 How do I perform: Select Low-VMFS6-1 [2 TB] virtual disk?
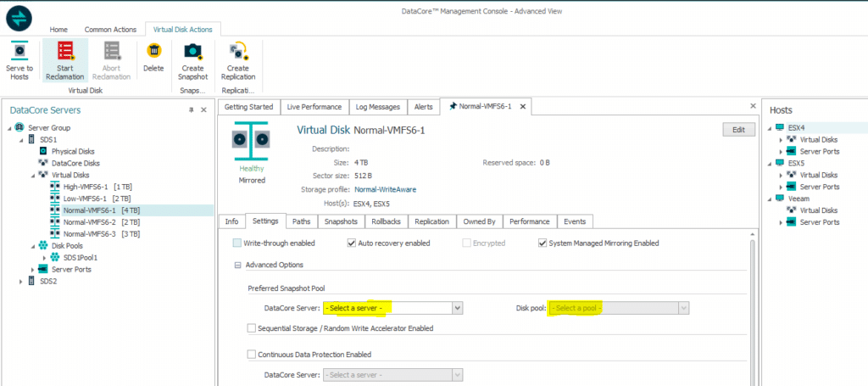(x=97, y=199)
